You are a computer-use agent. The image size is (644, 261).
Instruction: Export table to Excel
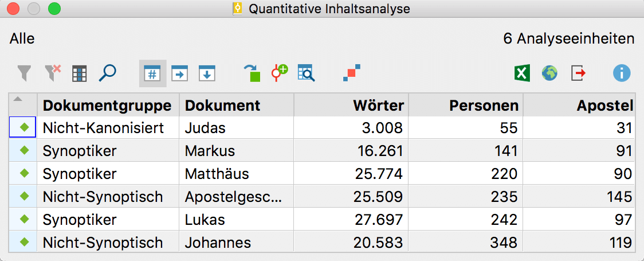tap(521, 73)
